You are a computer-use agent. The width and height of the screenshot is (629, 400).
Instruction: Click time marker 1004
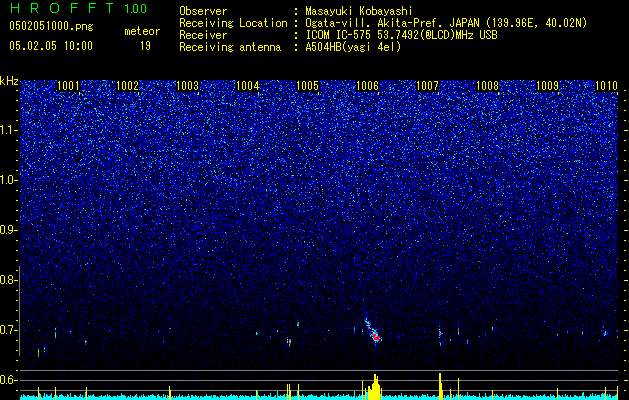248,86
